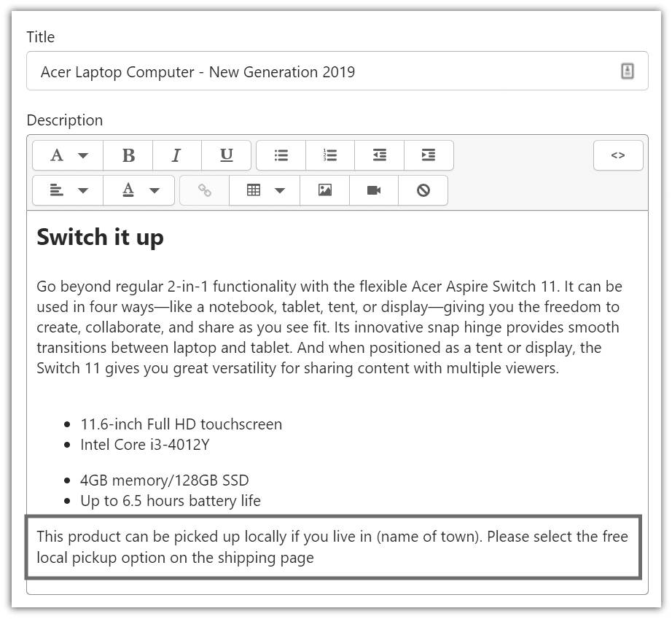Insert an image into description

click(x=325, y=190)
